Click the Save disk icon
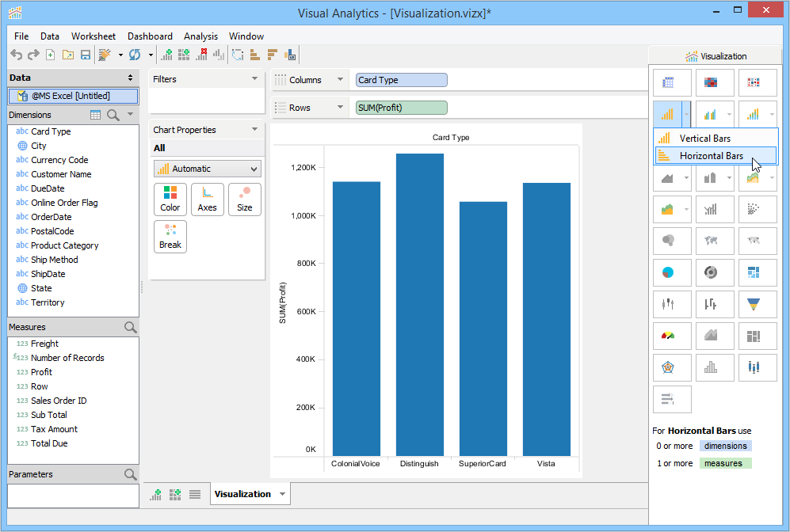 (86, 55)
